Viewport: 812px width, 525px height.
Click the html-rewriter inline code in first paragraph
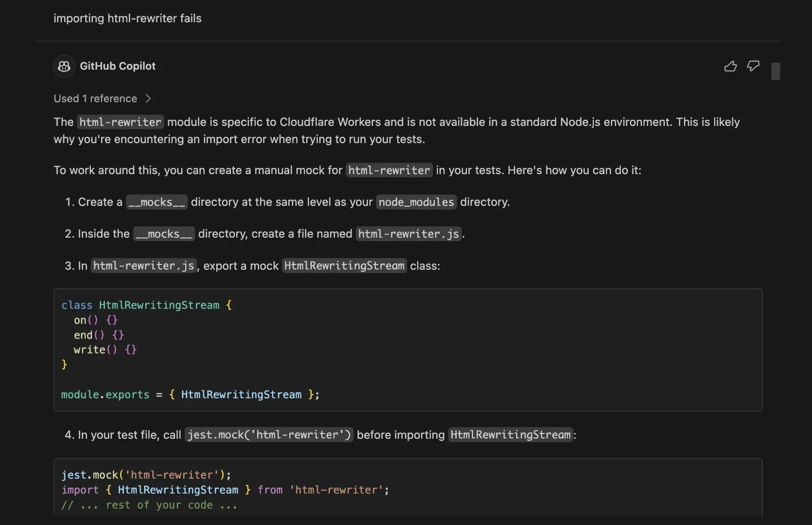coord(120,122)
